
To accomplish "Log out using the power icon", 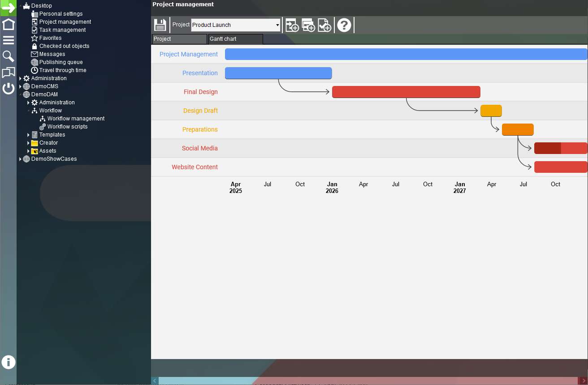I will click(x=8, y=89).
